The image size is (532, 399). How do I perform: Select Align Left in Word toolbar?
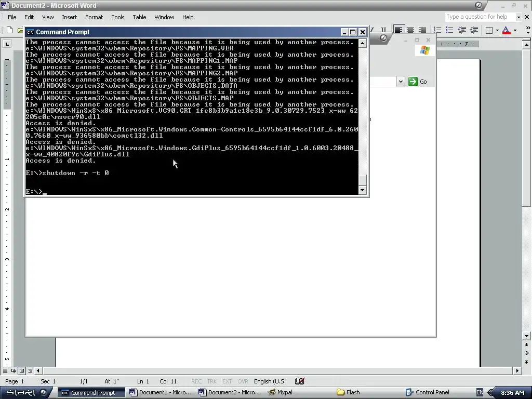click(x=398, y=30)
